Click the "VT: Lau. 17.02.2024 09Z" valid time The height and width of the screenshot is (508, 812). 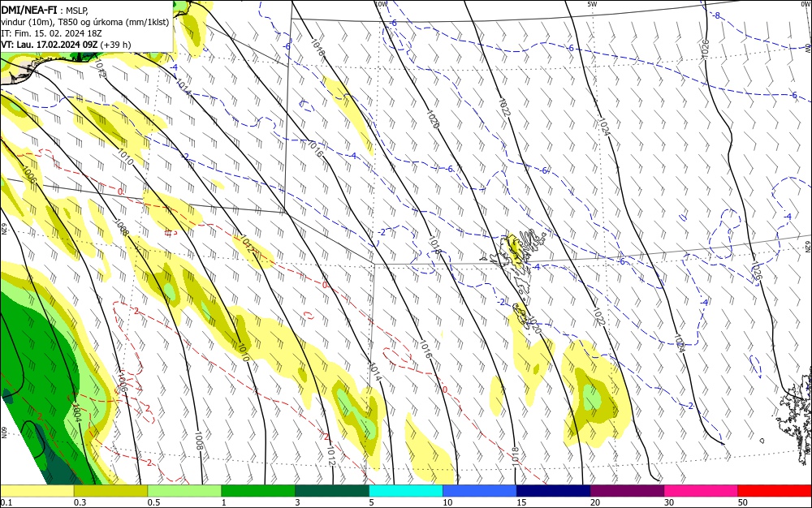click(x=50, y=45)
